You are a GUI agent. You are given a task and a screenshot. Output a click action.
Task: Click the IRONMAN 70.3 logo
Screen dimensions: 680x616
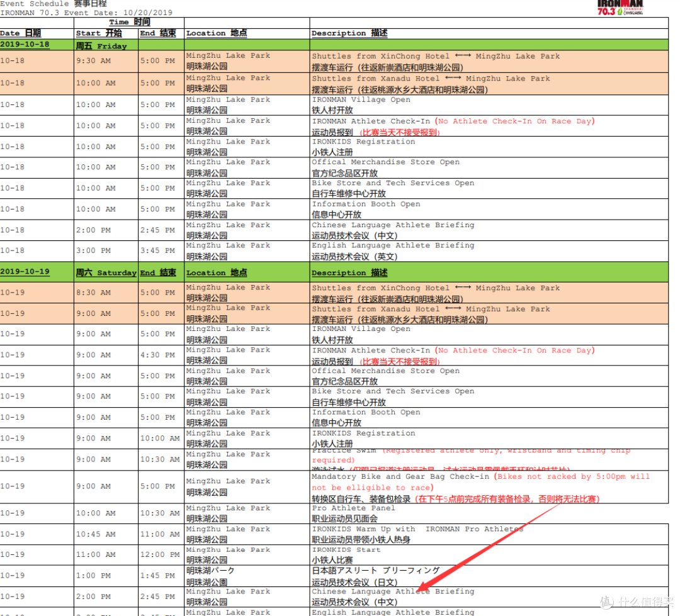coord(620,8)
